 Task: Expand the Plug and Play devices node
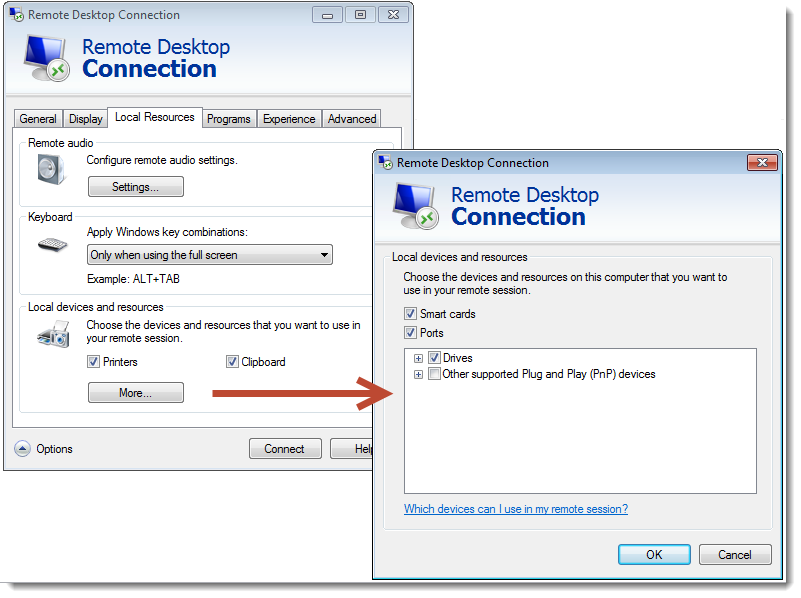tap(418, 374)
